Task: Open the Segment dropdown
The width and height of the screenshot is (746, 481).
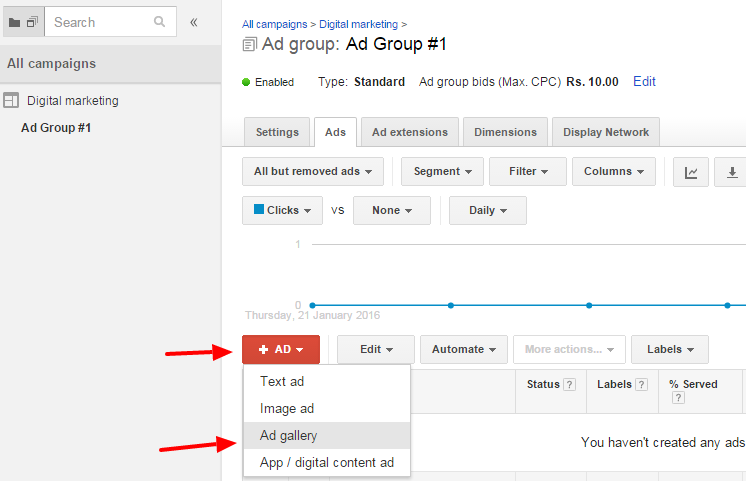Action: pos(442,172)
